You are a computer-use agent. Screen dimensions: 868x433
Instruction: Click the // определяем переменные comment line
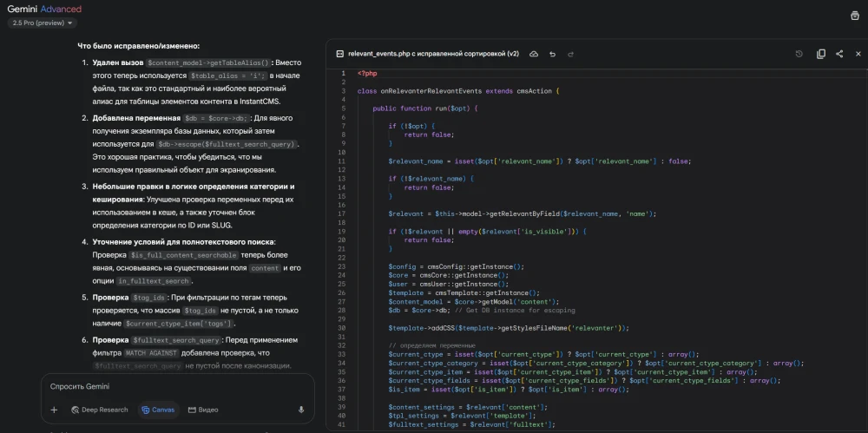(431, 345)
